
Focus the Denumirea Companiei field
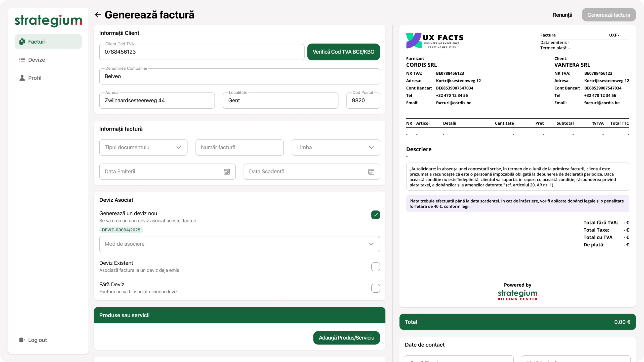click(x=239, y=76)
